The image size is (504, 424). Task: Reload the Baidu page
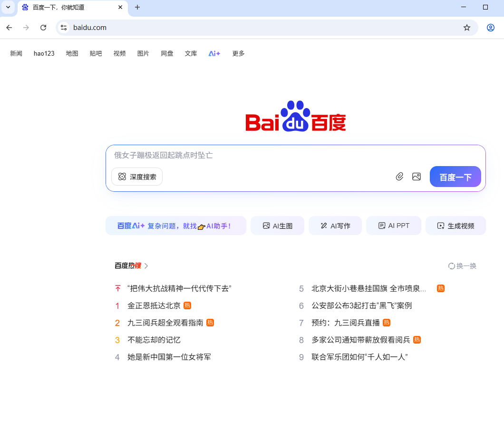43,28
